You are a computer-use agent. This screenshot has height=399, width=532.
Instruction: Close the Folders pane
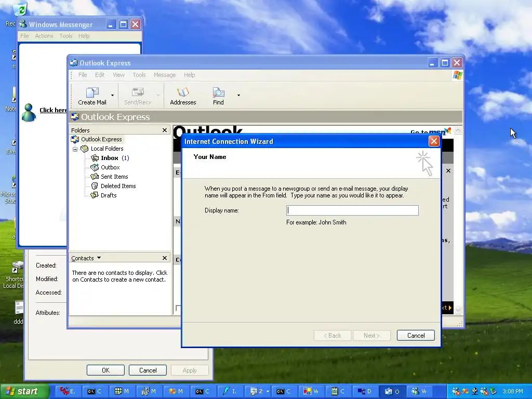point(165,130)
